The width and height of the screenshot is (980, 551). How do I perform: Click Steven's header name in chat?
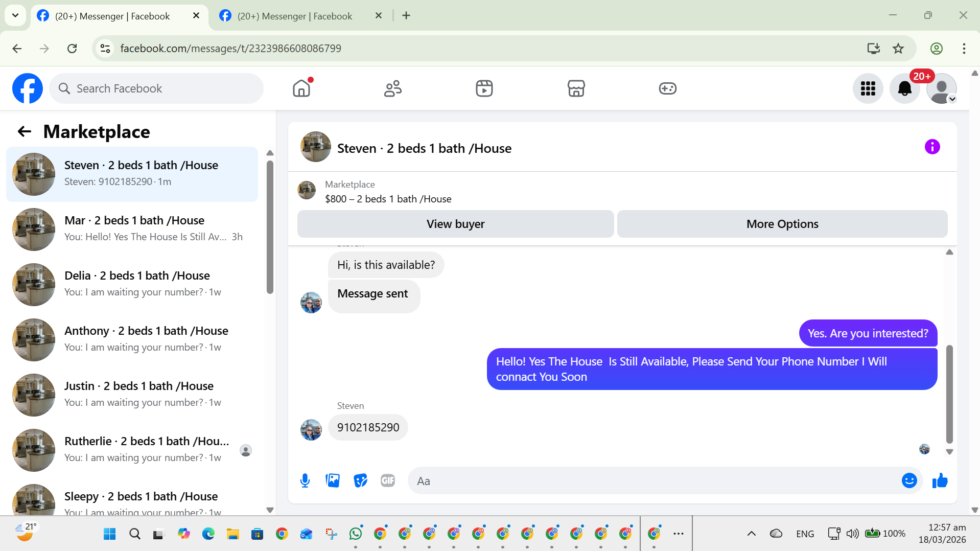tap(424, 148)
